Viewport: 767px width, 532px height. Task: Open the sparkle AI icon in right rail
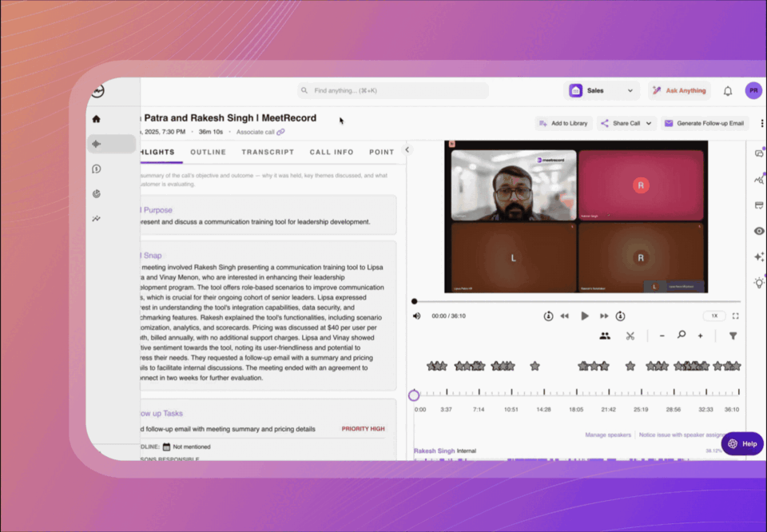pyautogui.click(x=759, y=256)
